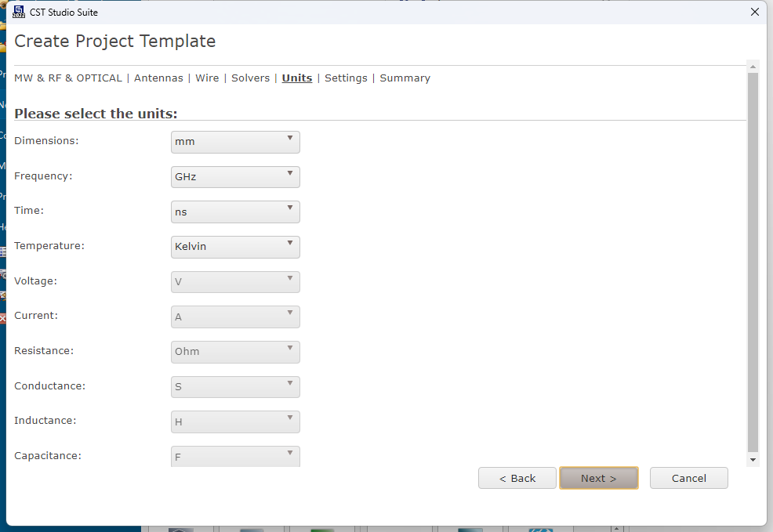Select the Units step link
This screenshot has height=532, width=773.
click(x=297, y=78)
